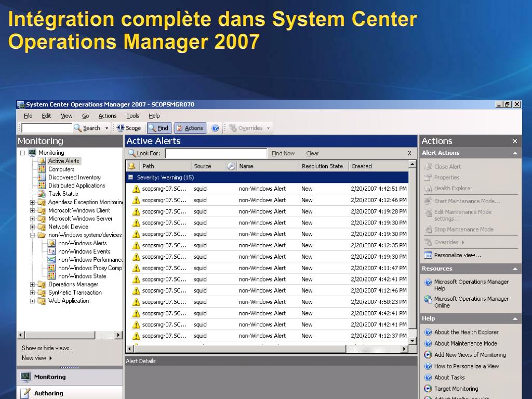Click the alerts list horizontal scrollbar
This screenshot has width=532, height=399.
(267, 349)
